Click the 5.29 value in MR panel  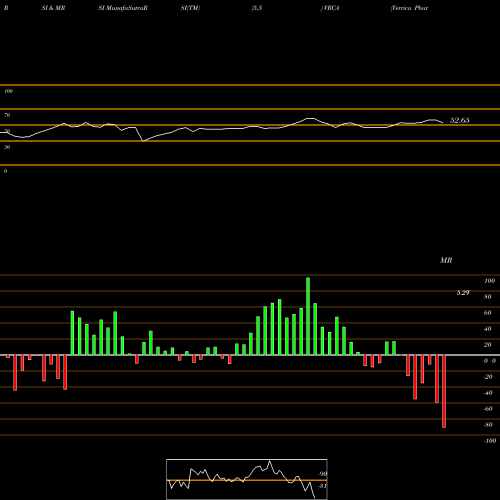pyautogui.click(x=463, y=293)
